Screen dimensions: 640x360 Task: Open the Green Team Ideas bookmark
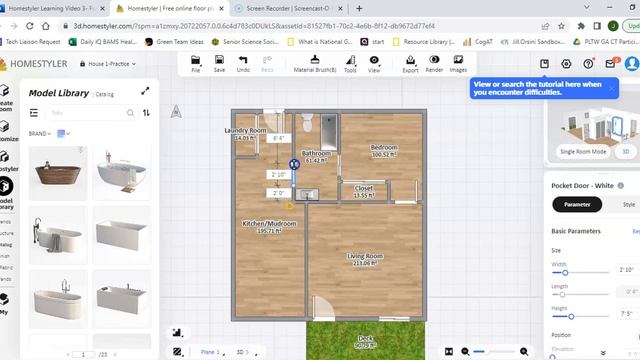(x=174, y=42)
